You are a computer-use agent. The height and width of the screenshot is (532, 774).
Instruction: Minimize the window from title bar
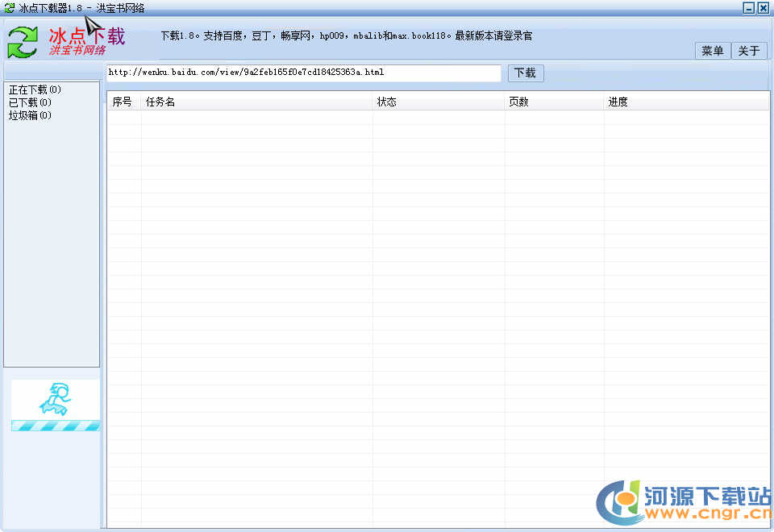click(x=749, y=8)
